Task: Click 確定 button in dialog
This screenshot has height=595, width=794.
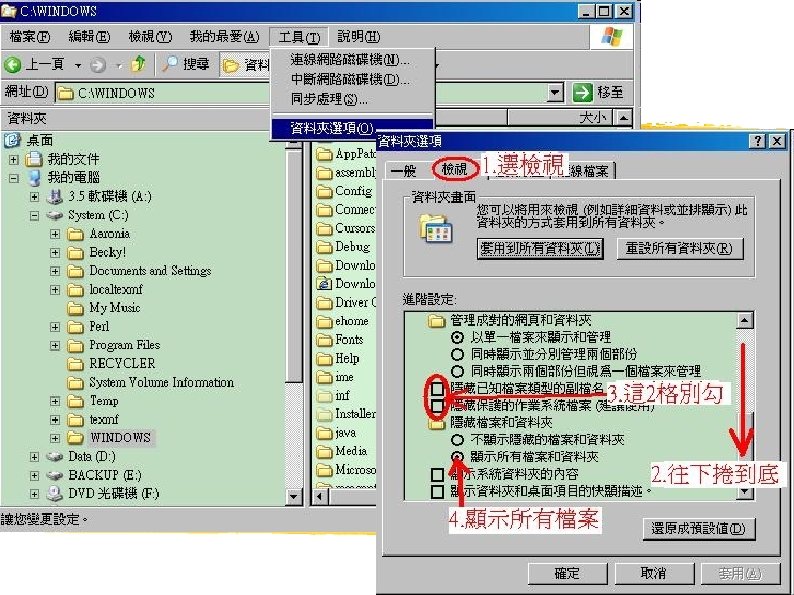Action: [x=567, y=573]
